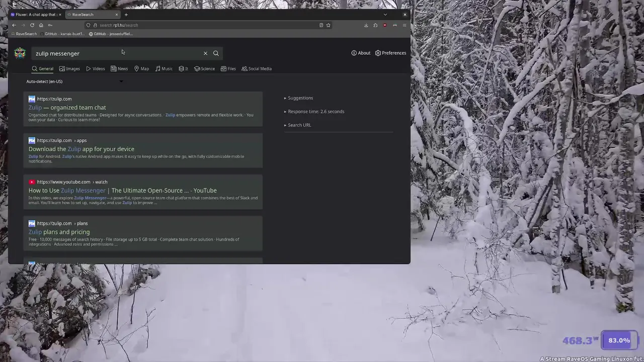Screen dimensions: 644x362
Task: Expand the Search URL section
Action: pos(297,125)
